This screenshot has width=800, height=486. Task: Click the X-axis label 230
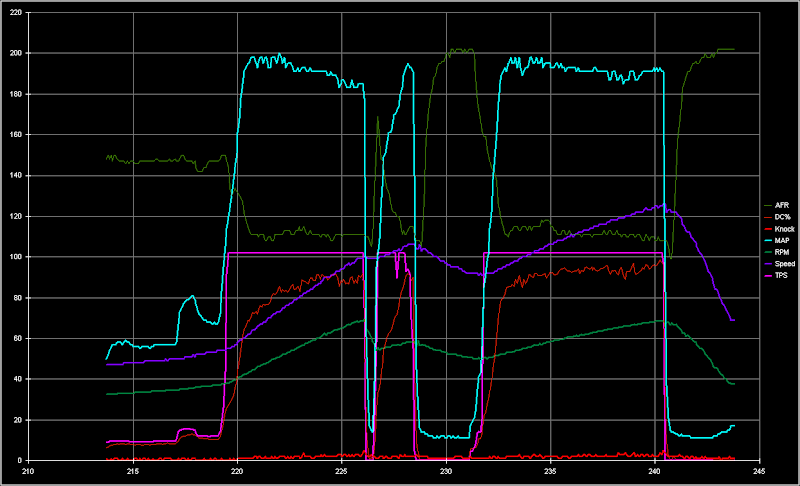pos(446,471)
